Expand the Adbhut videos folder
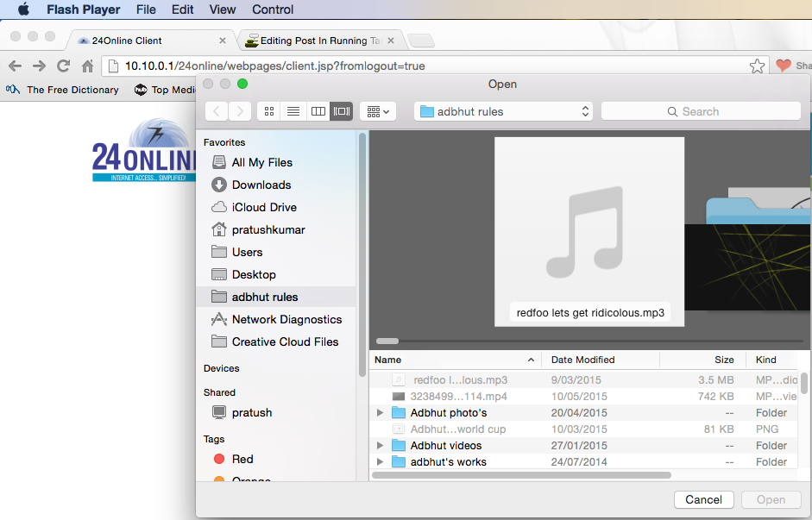The width and height of the screenshot is (812, 520). tap(380, 446)
